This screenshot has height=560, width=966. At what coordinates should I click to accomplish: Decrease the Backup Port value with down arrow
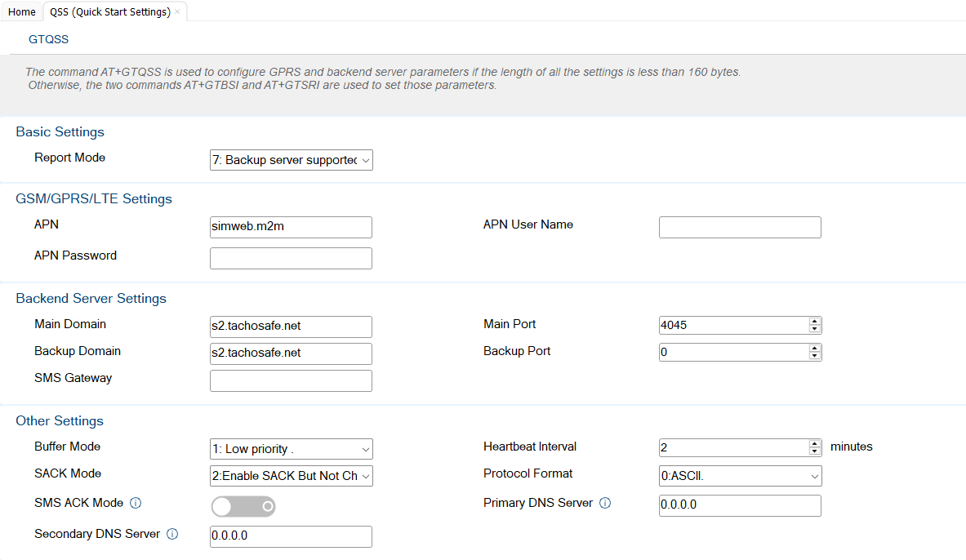[814, 356]
